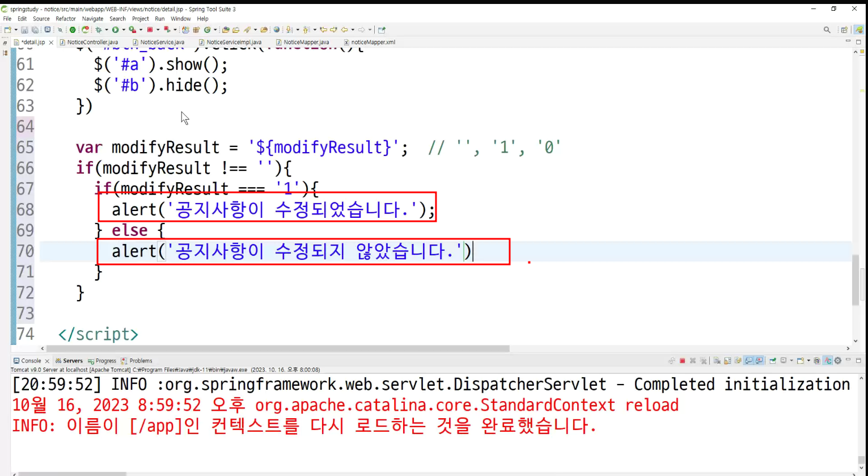The width and height of the screenshot is (868, 476).
Task: Click the green Run button icon
Action: click(115, 30)
